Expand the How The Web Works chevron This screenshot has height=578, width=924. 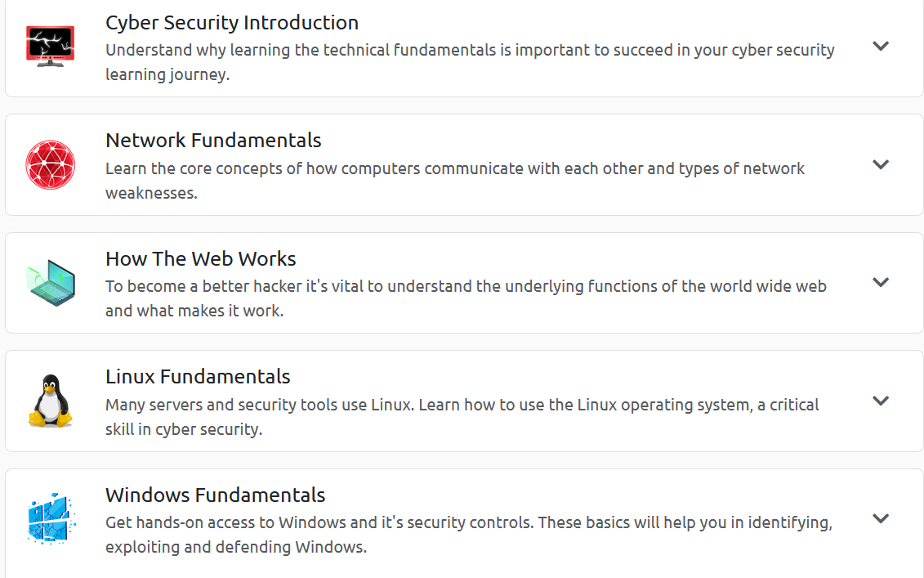pos(880,282)
